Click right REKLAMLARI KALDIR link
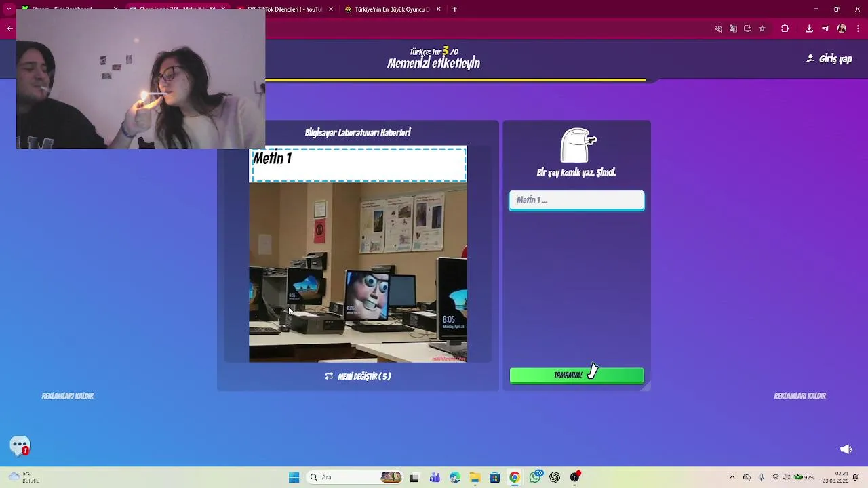 pos(800,396)
